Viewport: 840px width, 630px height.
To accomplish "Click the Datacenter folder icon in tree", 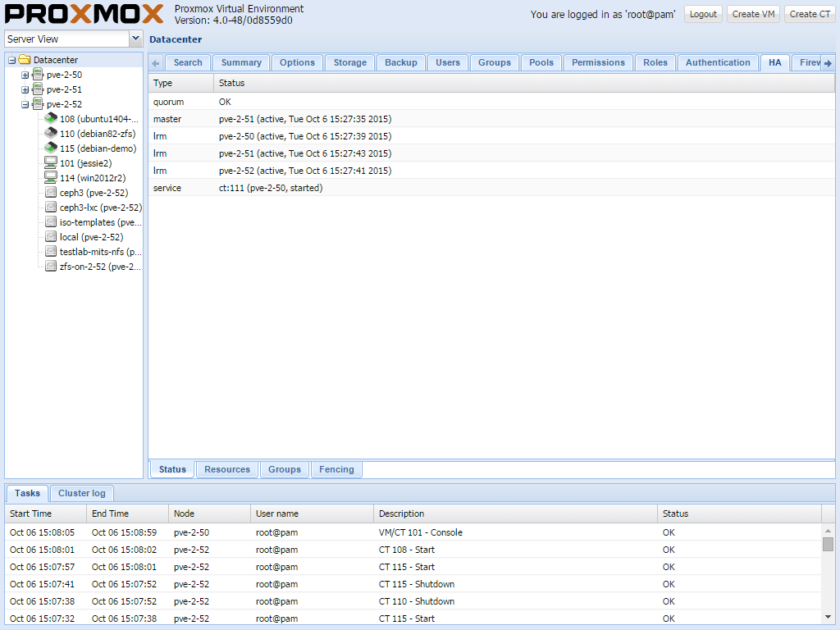I will click(25, 60).
